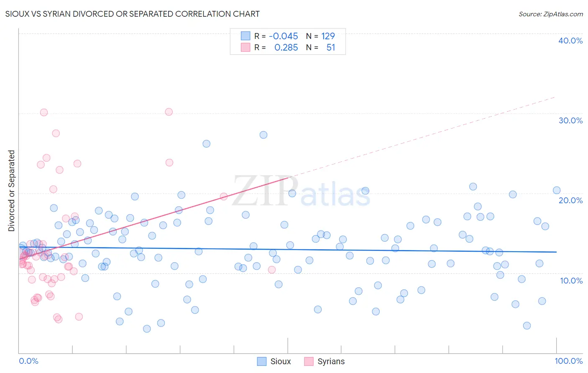588x373 pixels.
Task: Click the N = 51 value
Action: coord(320,47)
